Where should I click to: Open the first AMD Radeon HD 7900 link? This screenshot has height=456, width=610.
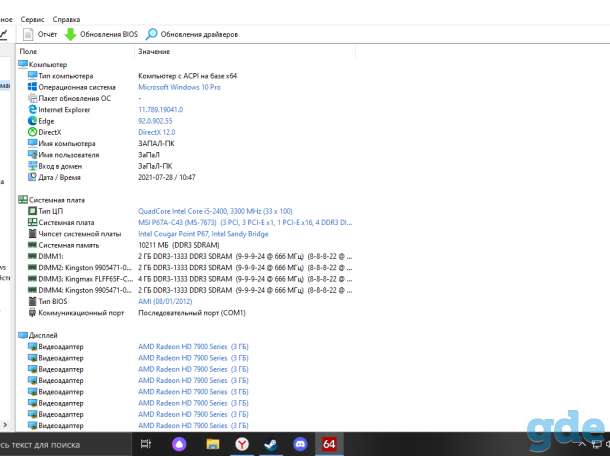point(193,347)
